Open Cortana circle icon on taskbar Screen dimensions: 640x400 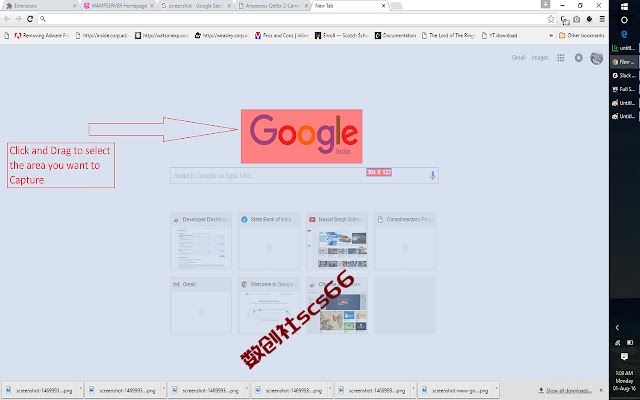click(624, 20)
